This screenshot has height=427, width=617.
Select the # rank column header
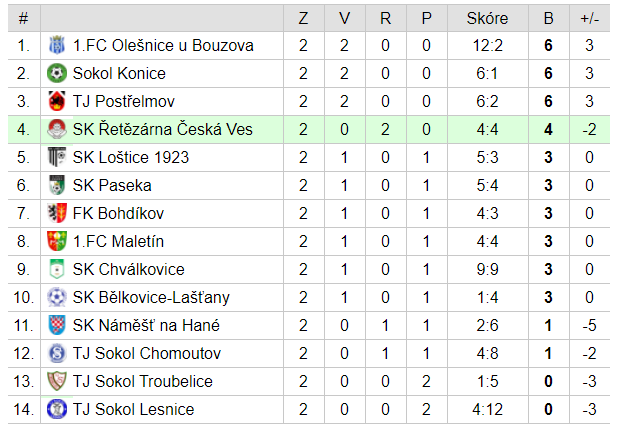tap(24, 18)
